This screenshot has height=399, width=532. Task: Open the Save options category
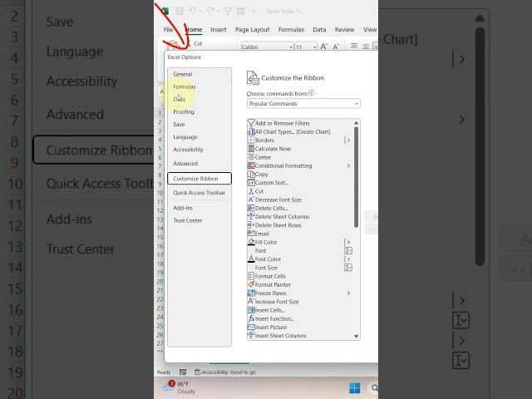click(179, 124)
